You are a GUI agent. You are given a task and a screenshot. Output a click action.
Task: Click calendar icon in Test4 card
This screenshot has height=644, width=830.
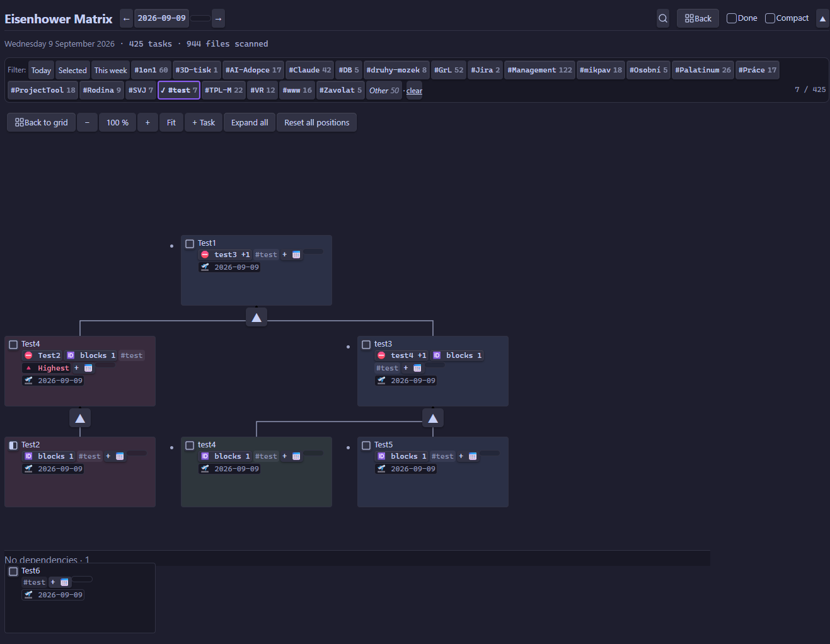(x=88, y=368)
